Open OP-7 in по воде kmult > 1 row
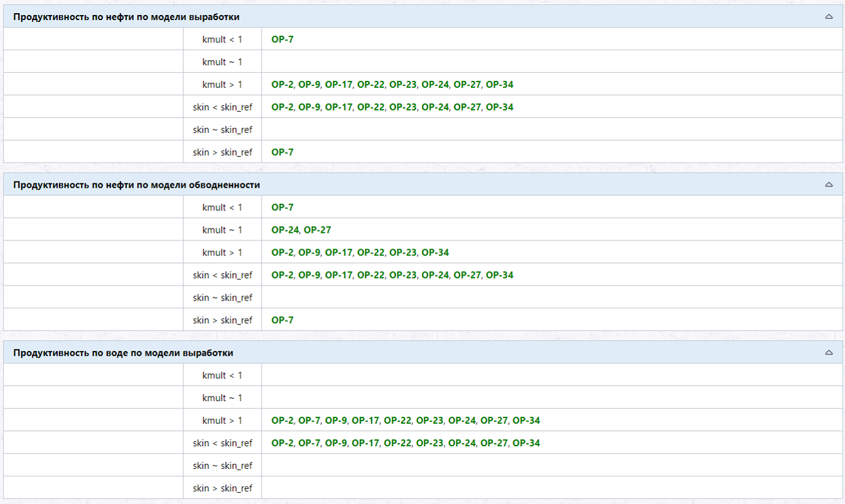 pos(309,421)
